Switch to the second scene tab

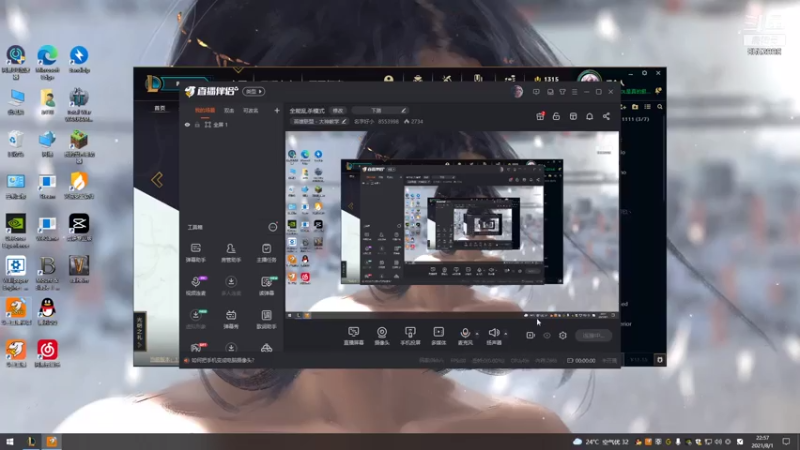[x=229, y=110]
